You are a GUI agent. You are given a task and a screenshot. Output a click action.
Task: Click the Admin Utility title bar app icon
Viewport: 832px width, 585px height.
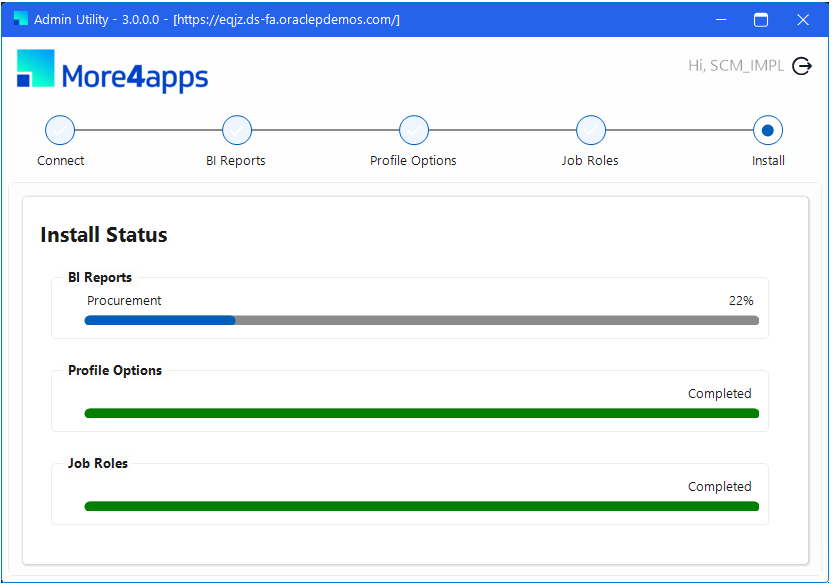coord(21,19)
